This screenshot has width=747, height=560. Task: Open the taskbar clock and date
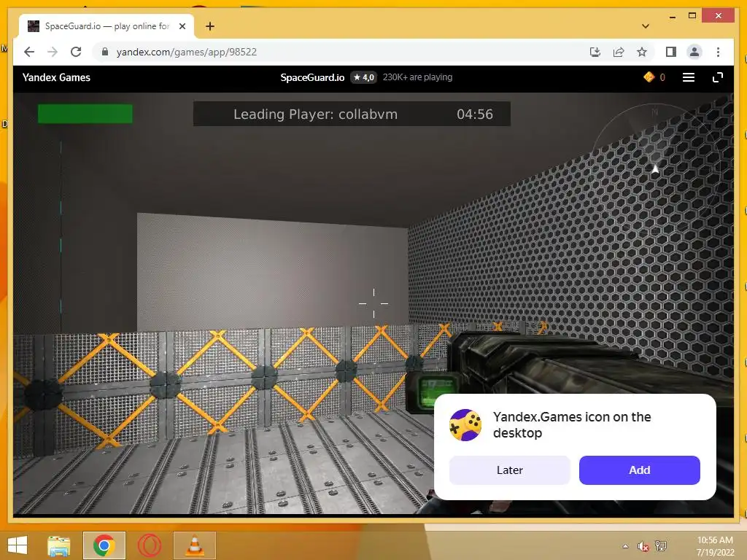(715, 546)
